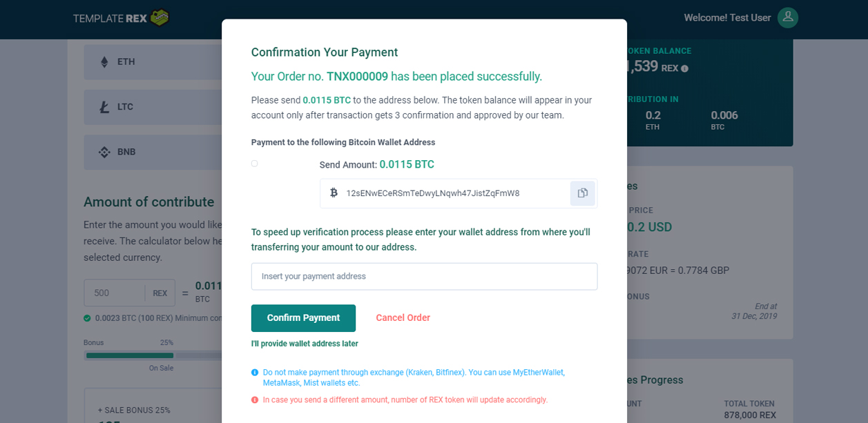Click the 500 REX amount field

click(114, 293)
